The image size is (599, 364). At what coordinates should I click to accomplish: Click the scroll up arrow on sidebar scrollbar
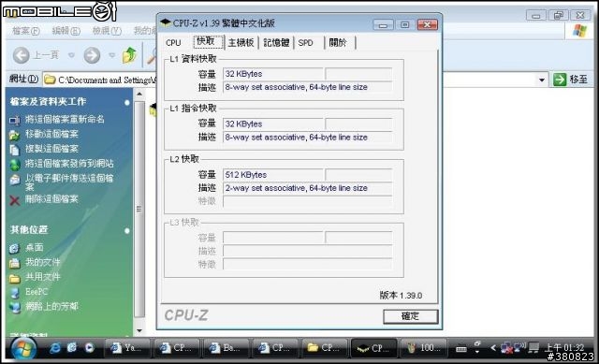[139, 94]
